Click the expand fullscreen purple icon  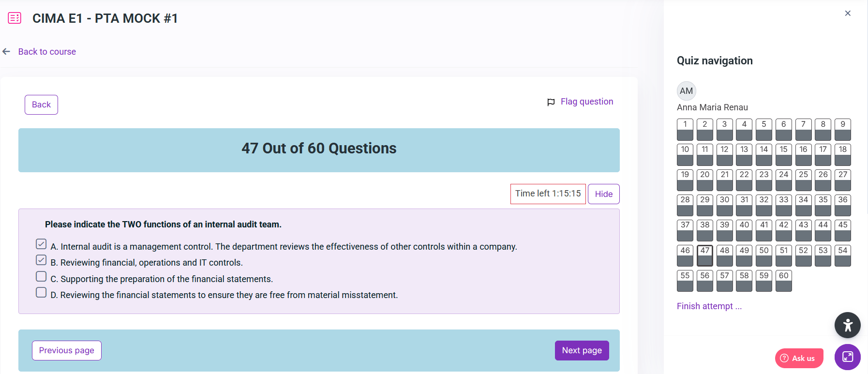tap(847, 357)
